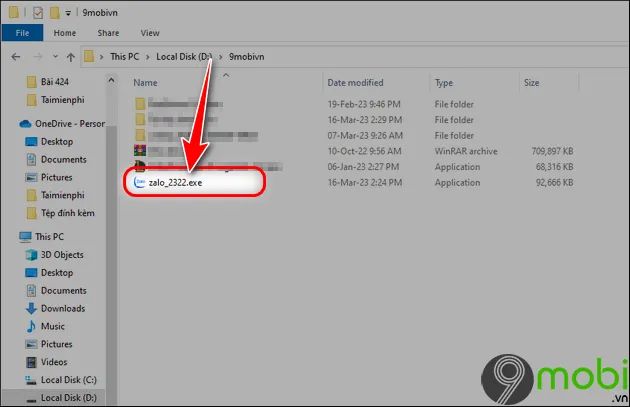Click the 3D Objects cube icon
The width and height of the screenshot is (630, 407).
tap(31, 255)
